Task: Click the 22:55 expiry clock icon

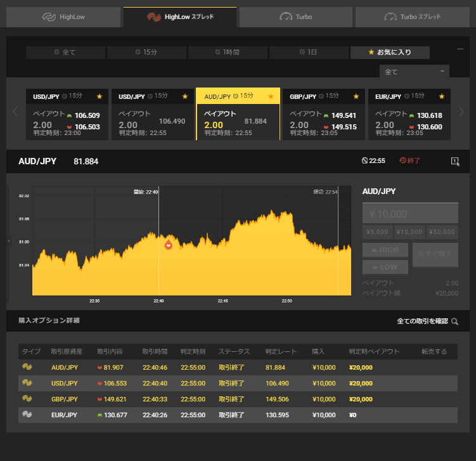Action: tap(364, 160)
